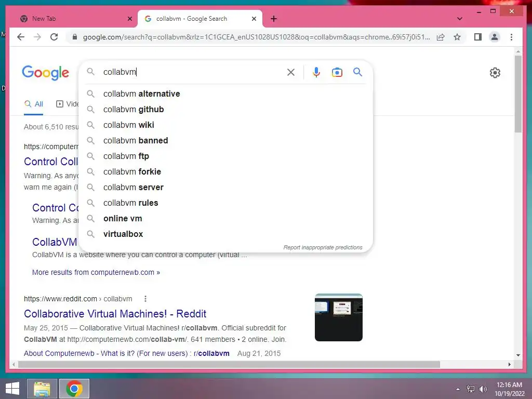This screenshot has height=399, width=532.
Task: Choose suggestion collabvm server
Action: [225, 187]
